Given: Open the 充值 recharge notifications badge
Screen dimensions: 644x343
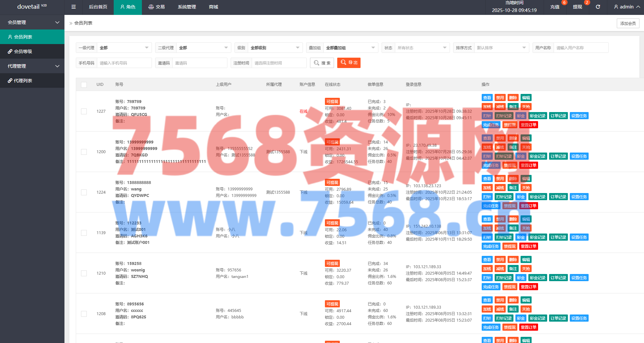Looking at the screenshot, I should point(555,7).
